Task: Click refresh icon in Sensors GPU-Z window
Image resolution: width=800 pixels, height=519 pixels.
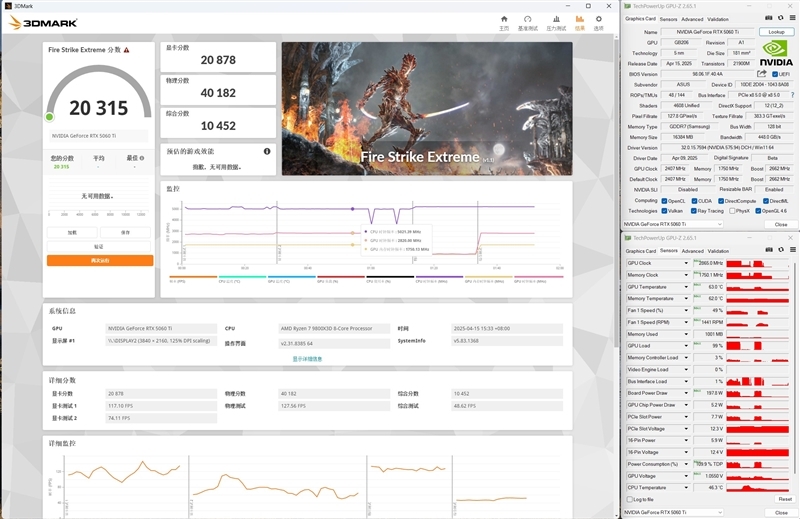Action: [x=781, y=250]
